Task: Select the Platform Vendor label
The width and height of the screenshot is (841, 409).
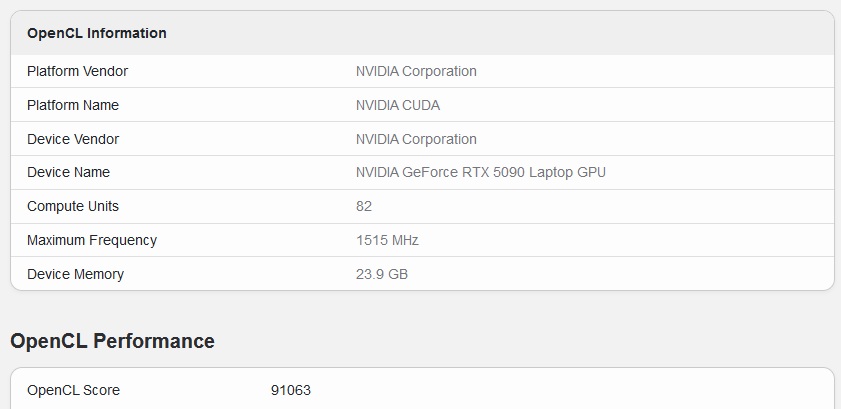Action: click(x=77, y=71)
